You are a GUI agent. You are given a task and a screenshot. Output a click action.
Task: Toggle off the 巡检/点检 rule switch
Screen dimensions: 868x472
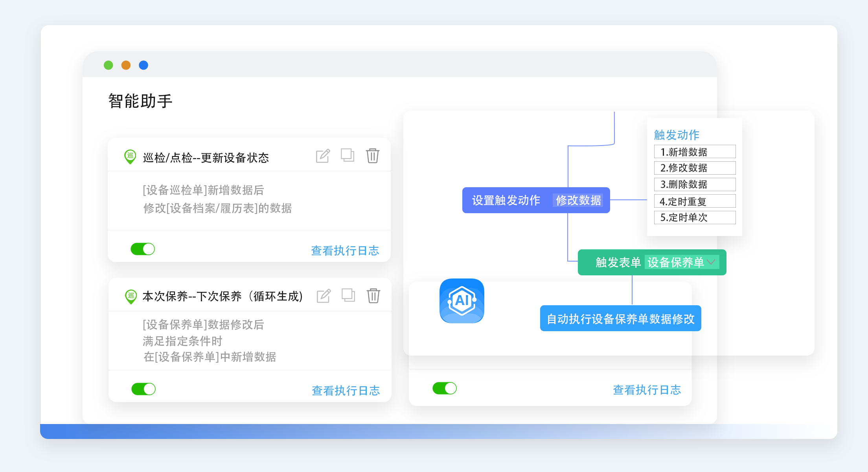point(143,249)
